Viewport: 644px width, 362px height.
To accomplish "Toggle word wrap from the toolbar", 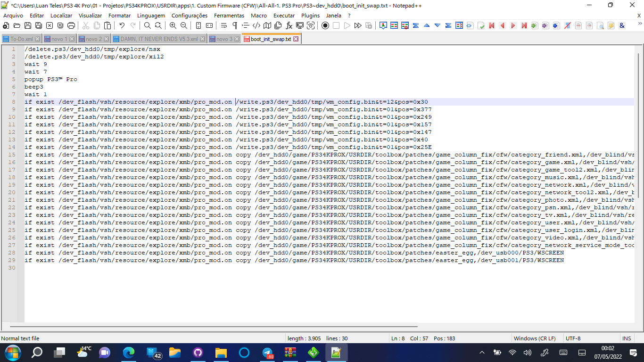I will [223, 26].
